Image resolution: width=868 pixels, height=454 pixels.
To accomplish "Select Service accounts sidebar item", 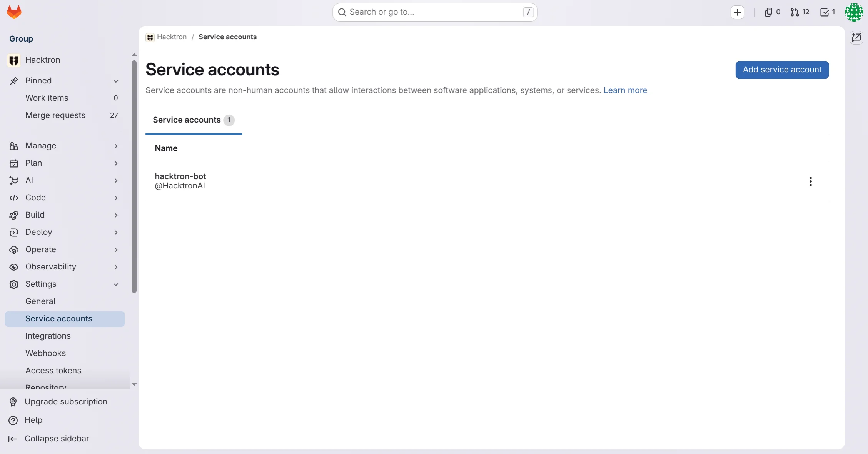I will [x=65, y=319].
